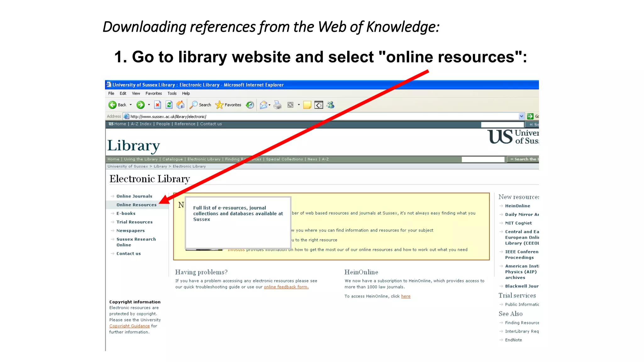Open the Favorites menu
Screen dimensions: 644x362
(x=154, y=93)
